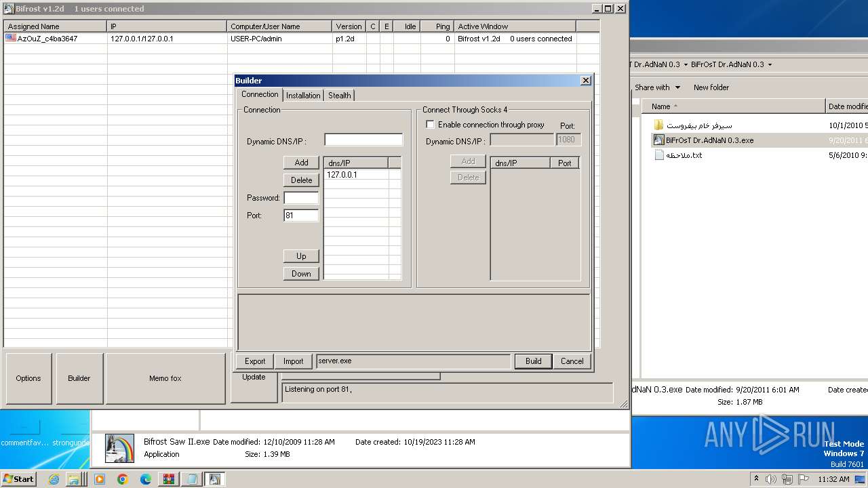
Task: Move entry up with the Up button
Action: [x=301, y=256]
